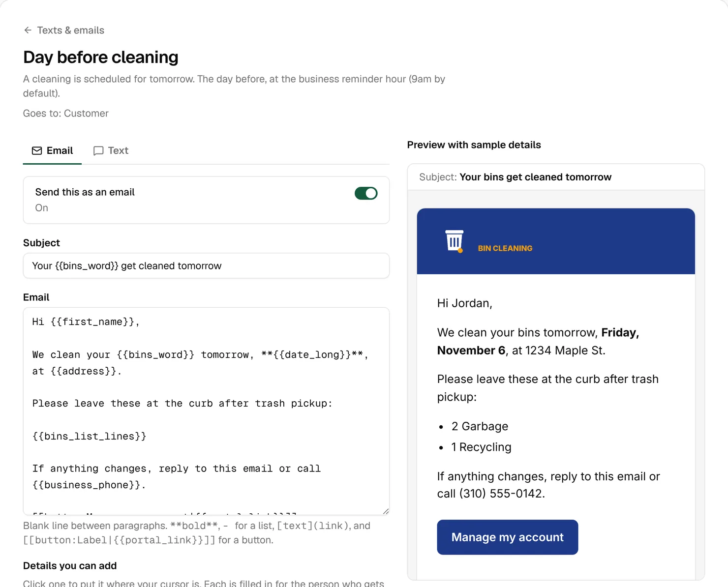
Task: Click the Please leave these at the curb preview paragraph
Action: [x=548, y=388]
